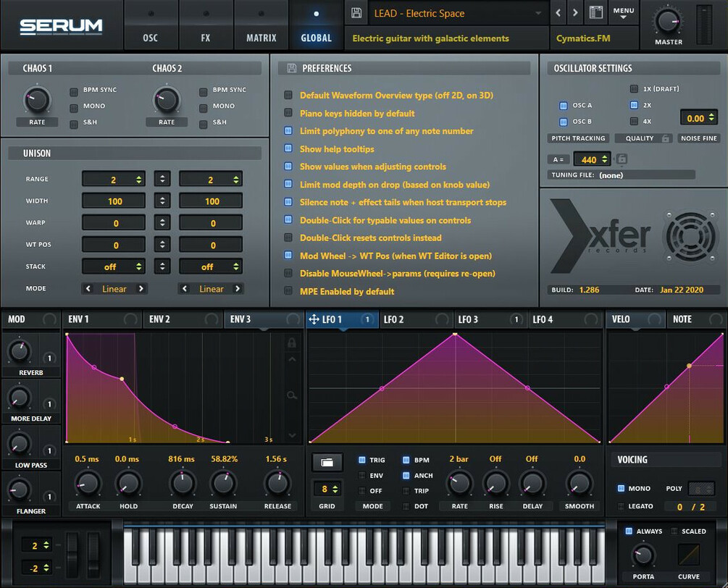
Task: Click next unison mode arrow for second Linear
Action: 238,289
